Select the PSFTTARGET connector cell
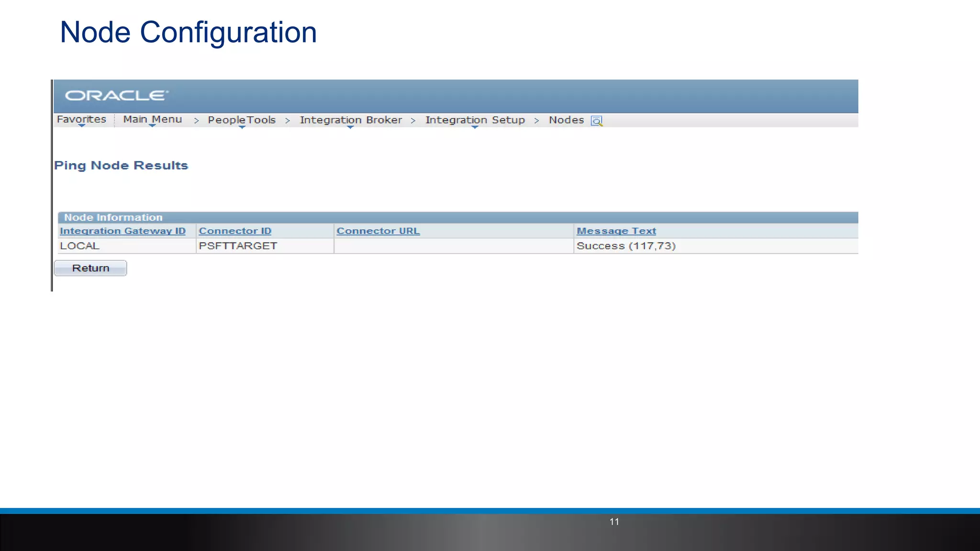 click(265, 246)
